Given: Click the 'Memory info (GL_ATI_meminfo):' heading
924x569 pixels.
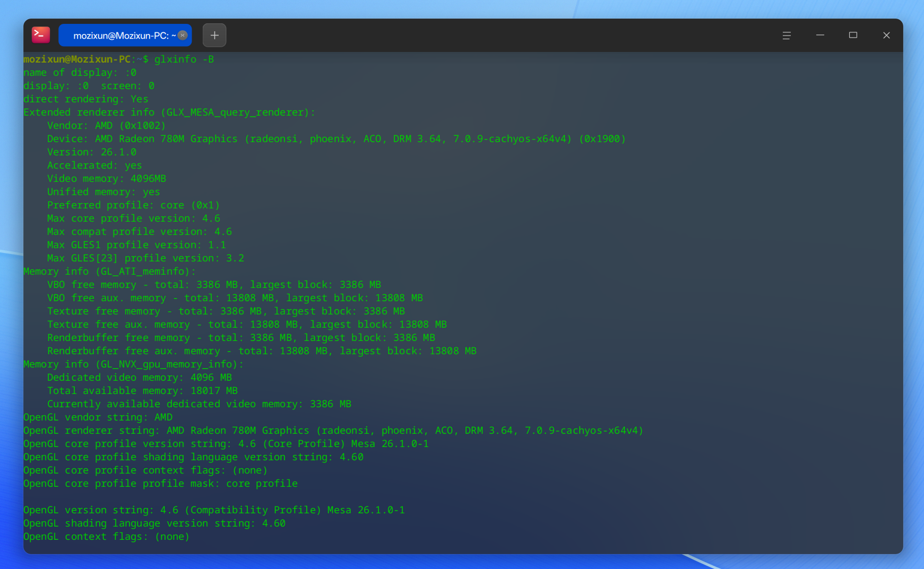Looking at the screenshot, I should (x=110, y=272).
